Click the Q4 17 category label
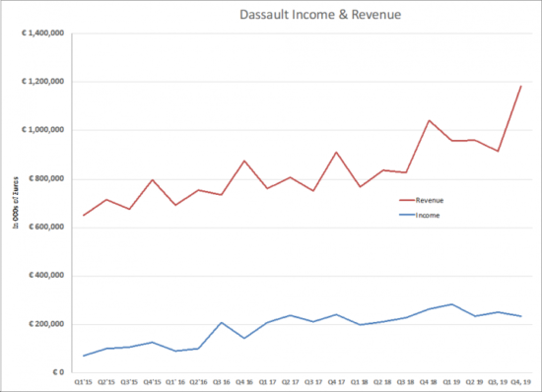Viewport: 542px width, 392px height. coord(336,382)
